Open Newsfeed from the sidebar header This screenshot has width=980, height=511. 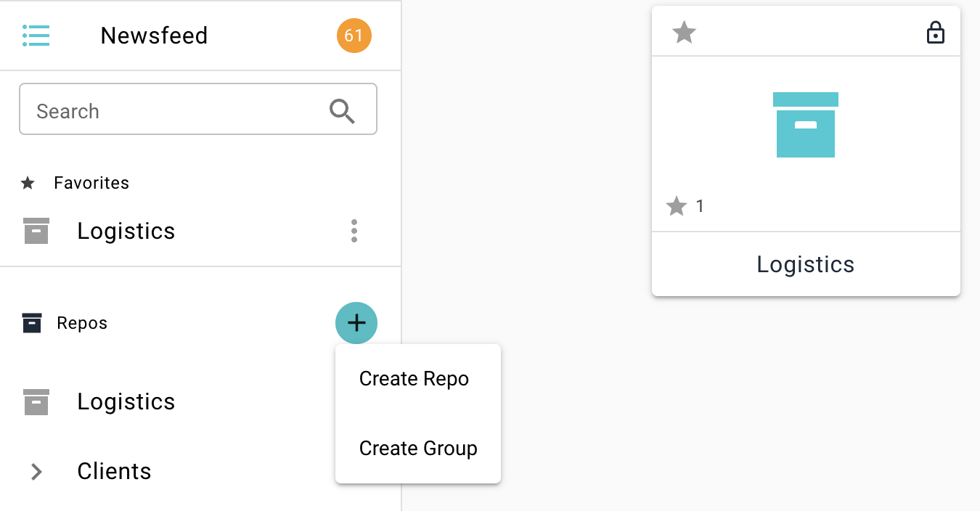154,36
